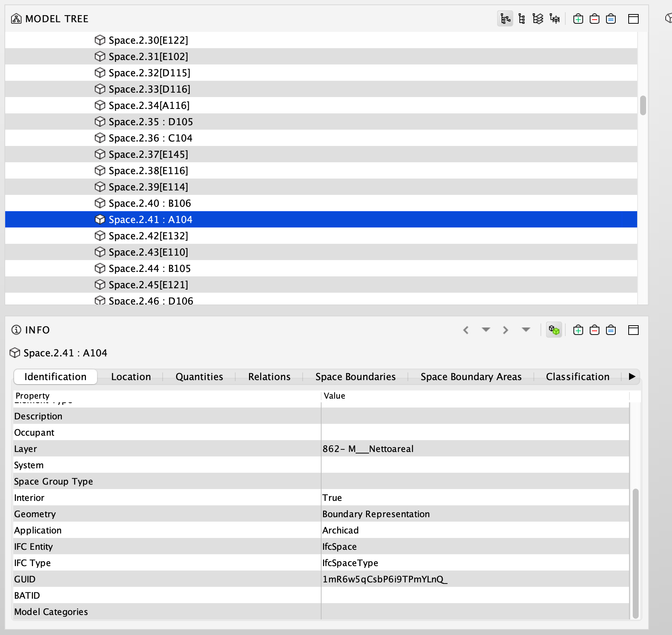
Task: Open the Space Boundaries tab
Action: point(355,377)
